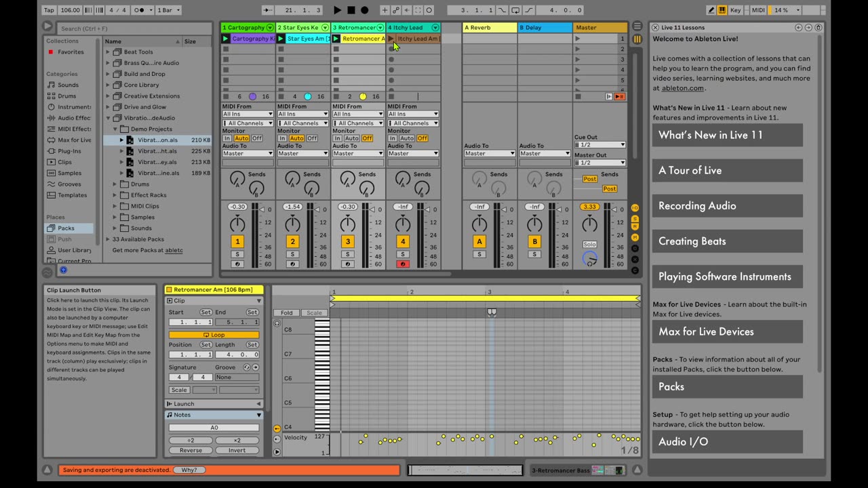The image size is (868, 488).
Task: Toggle Automation Arm button
Action: pyautogui.click(x=395, y=10)
